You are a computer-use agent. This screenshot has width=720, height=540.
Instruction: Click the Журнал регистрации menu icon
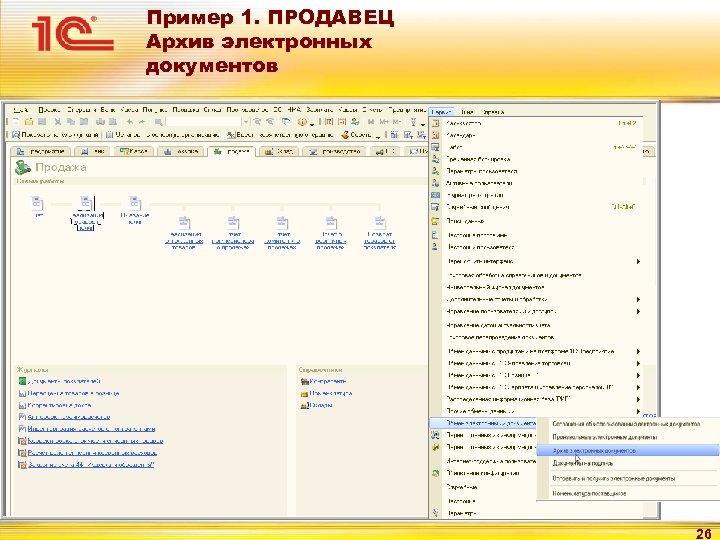435,195
